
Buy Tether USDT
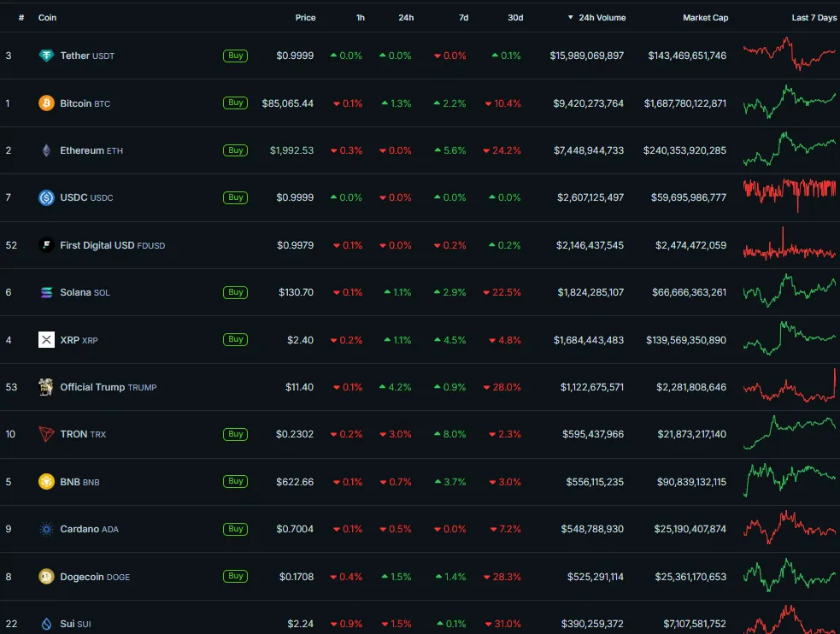click(235, 56)
